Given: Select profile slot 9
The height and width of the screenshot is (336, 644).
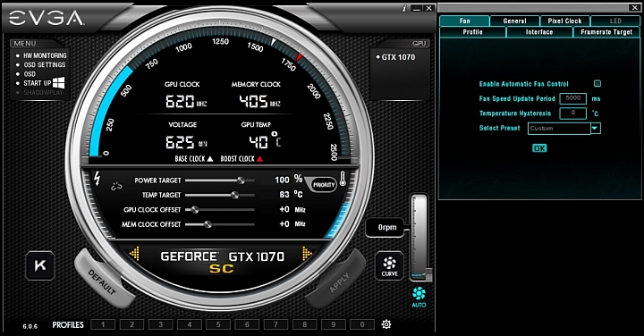Looking at the screenshot, I should click(x=333, y=324).
